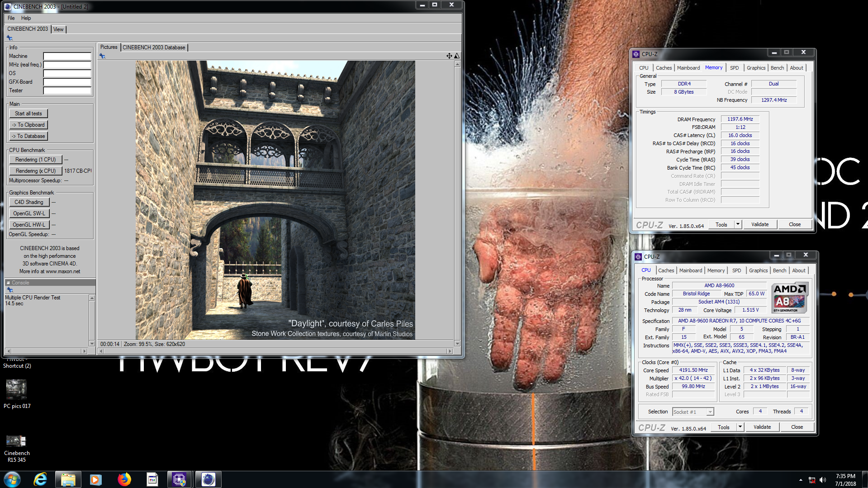Expand Tools dropdown arrow in top CPU-Z window
Screen dimensions: 868x488
point(738,224)
